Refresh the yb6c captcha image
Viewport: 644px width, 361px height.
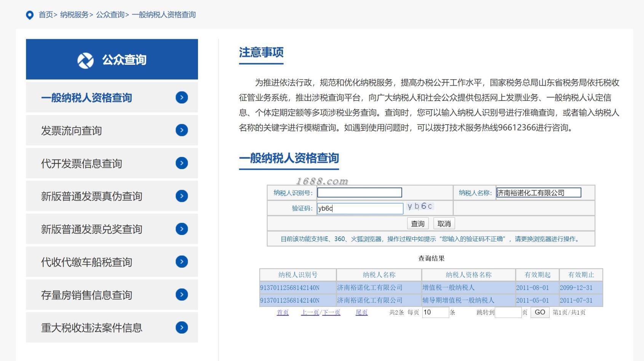(420, 206)
